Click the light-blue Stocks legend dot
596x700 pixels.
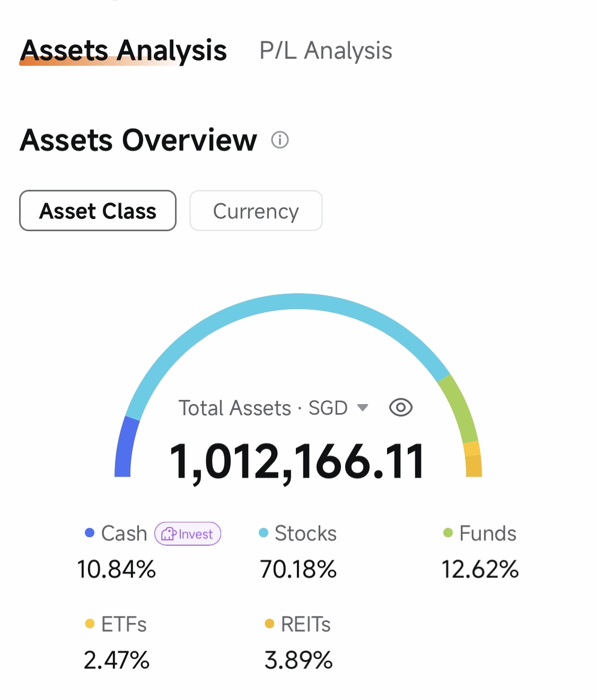264,532
